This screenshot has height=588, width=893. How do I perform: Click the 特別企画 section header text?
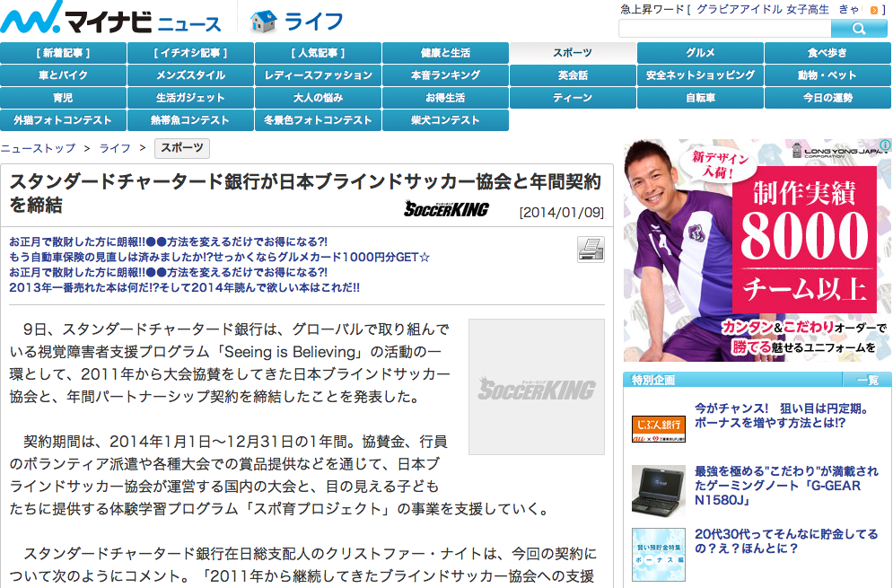click(x=653, y=380)
